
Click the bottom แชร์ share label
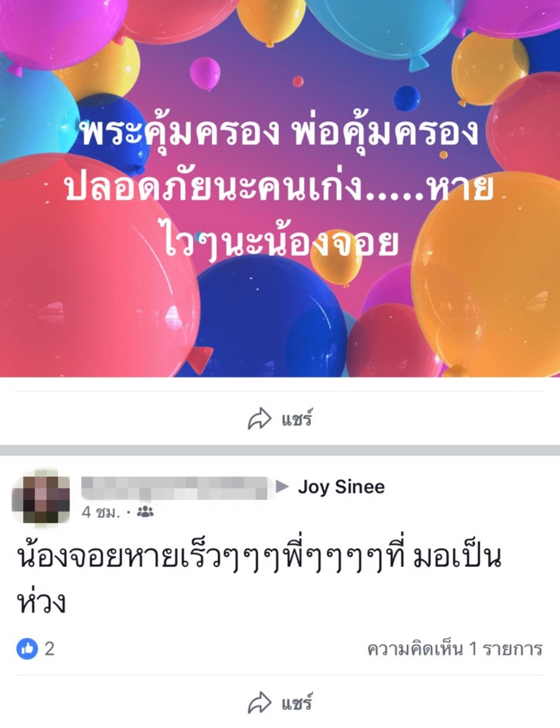[x=297, y=703]
